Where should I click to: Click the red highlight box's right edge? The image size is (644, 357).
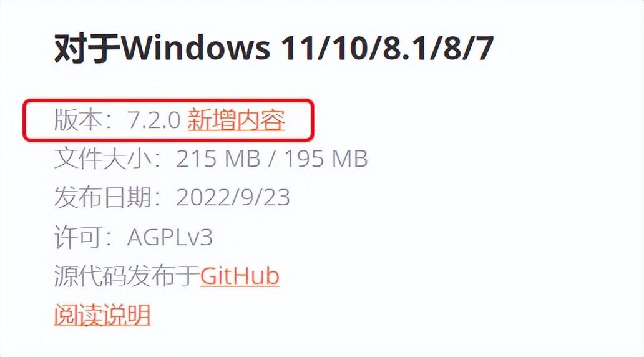313,120
